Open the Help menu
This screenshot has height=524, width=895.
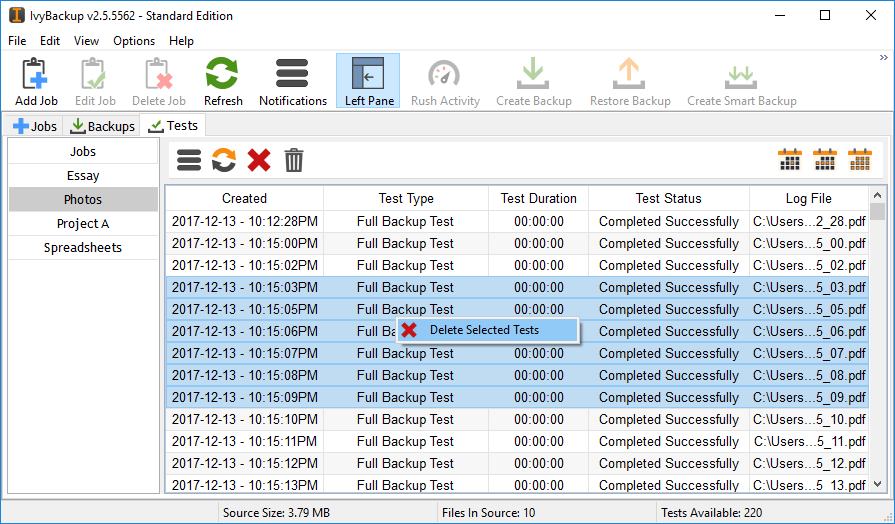click(x=182, y=41)
